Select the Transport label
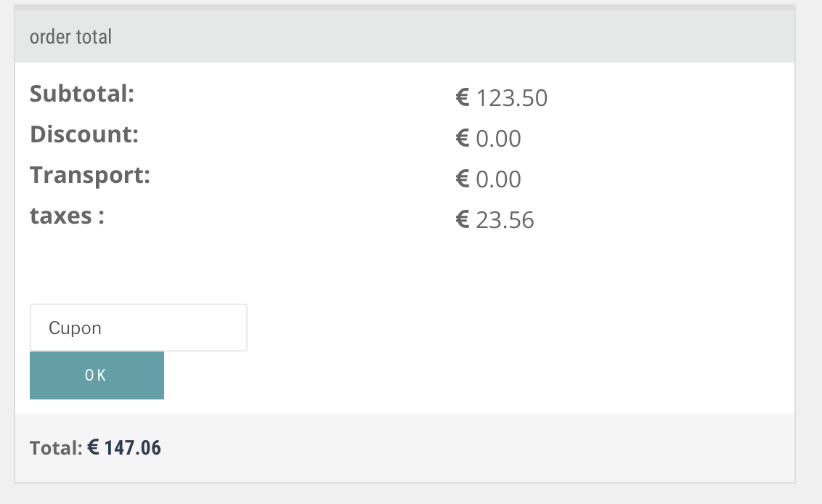Image resolution: width=822 pixels, height=504 pixels. pos(89,176)
